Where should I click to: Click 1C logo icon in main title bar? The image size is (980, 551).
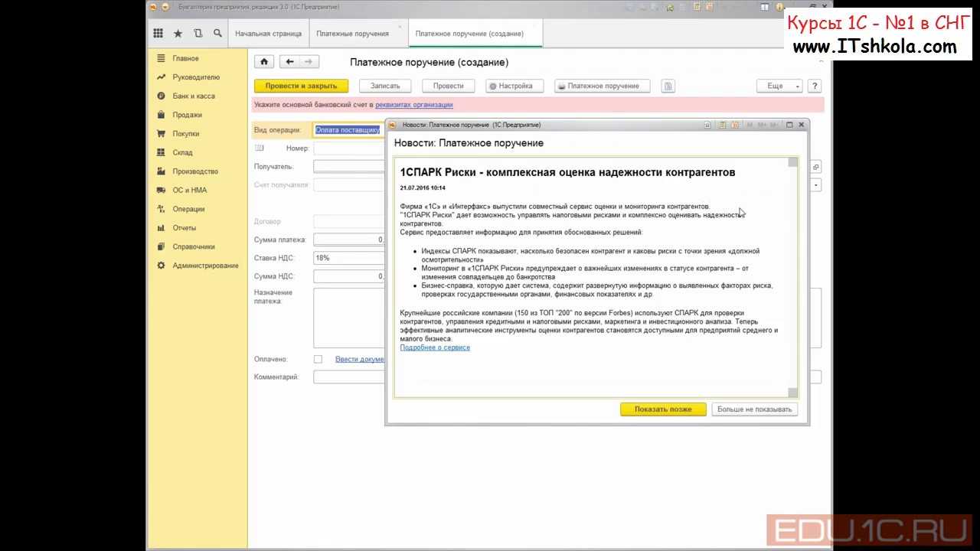point(153,7)
